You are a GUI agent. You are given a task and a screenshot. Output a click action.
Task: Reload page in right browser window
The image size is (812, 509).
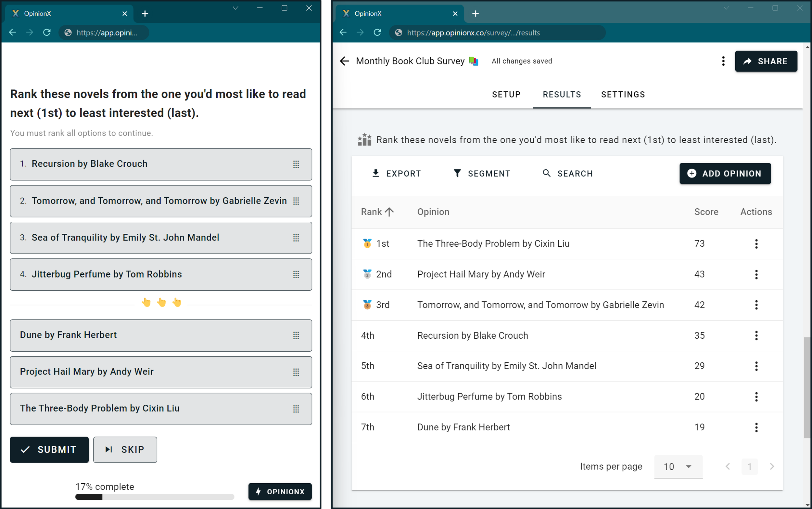(x=377, y=32)
